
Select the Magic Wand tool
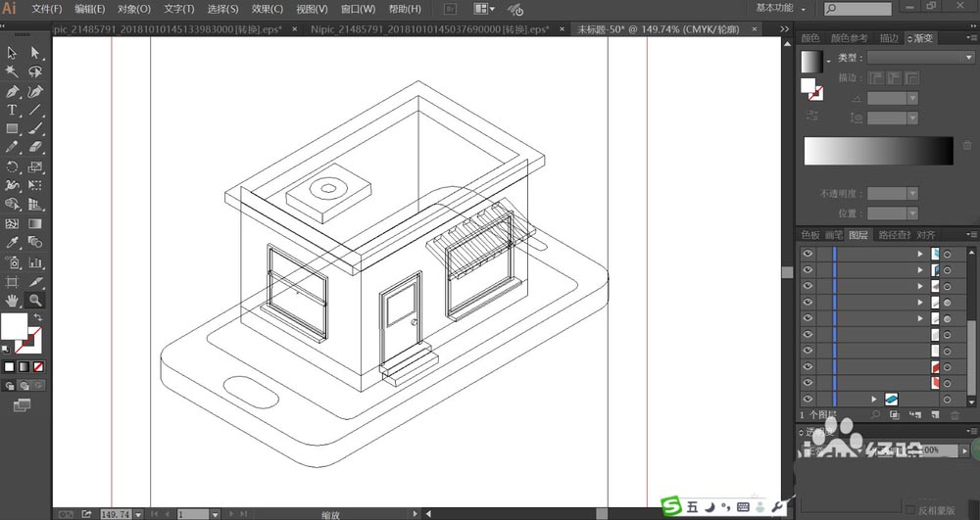click(12, 71)
